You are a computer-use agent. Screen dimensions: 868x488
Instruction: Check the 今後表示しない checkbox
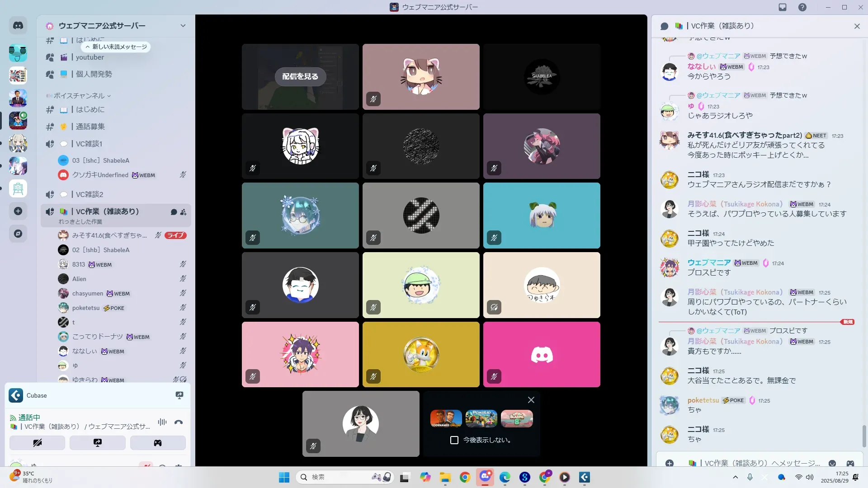pos(454,440)
